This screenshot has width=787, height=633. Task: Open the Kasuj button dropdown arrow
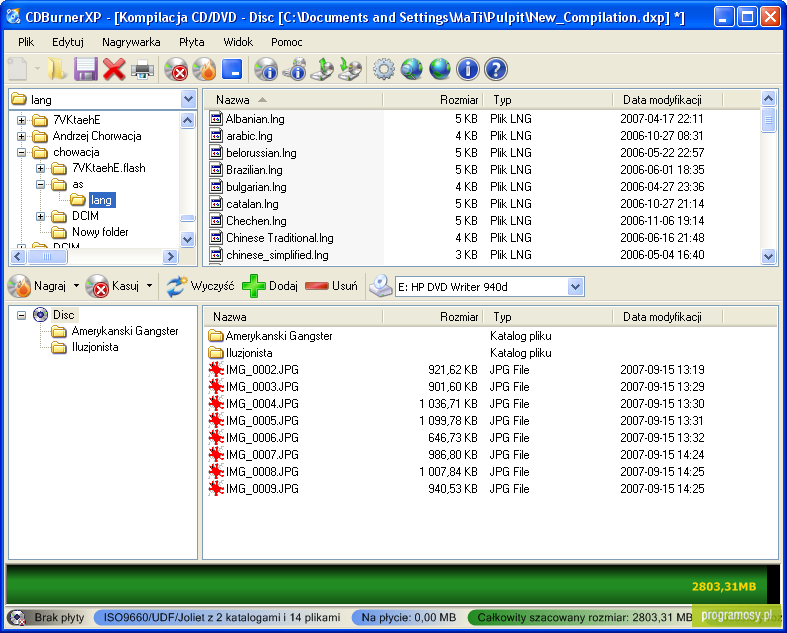(150, 286)
